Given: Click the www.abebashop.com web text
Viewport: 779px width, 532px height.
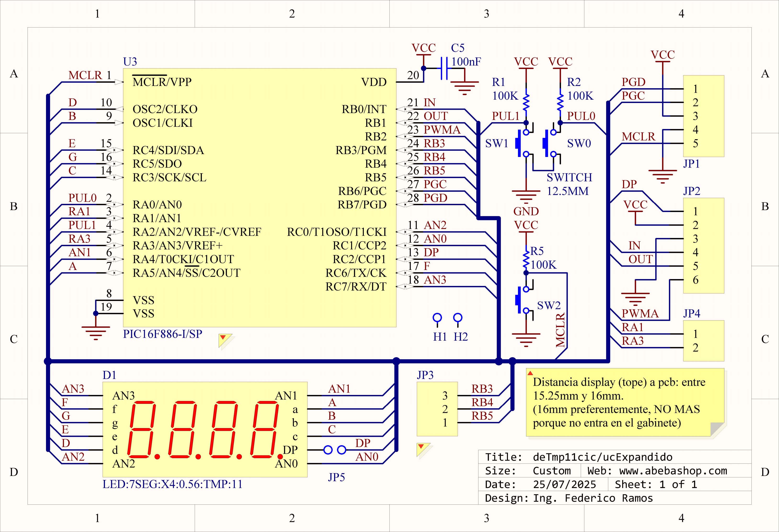Looking at the screenshot, I should 673,471.
